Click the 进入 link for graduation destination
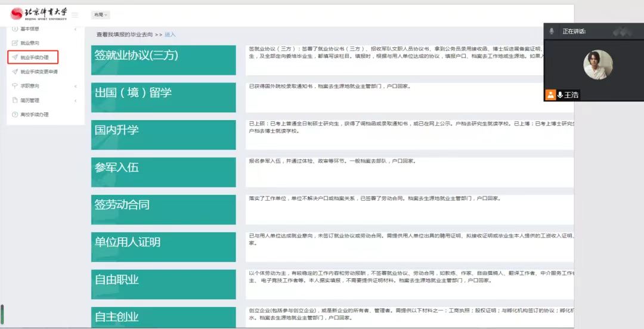This screenshot has height=329, width=644. pyautogui.click(x=171, y=35)
